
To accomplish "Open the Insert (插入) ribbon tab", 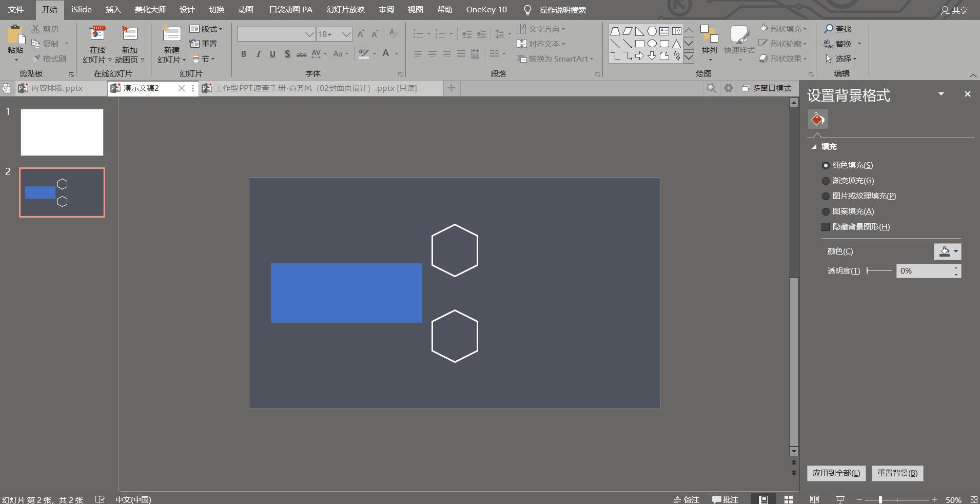I will click(113, 10).
